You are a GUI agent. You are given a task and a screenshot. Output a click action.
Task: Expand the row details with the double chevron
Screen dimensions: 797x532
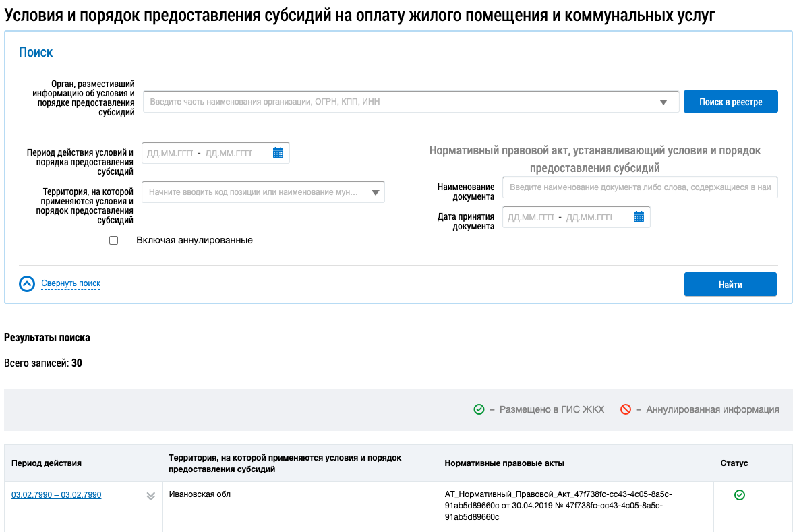(x=151, y=496)
